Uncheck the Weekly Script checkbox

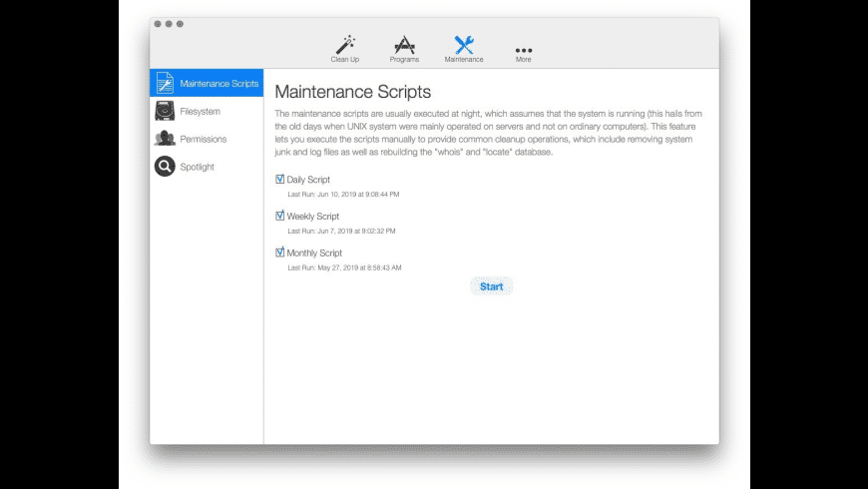[x=279, y=216]
